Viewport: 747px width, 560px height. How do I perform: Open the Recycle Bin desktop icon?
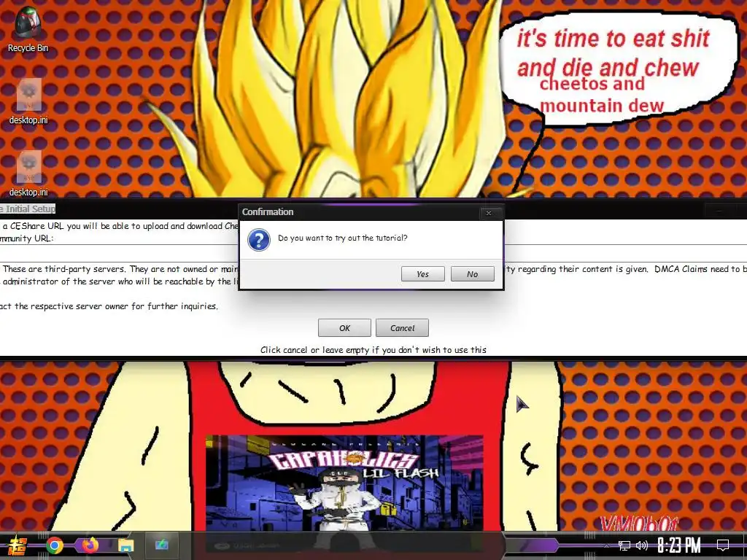[x=28, y=29]
